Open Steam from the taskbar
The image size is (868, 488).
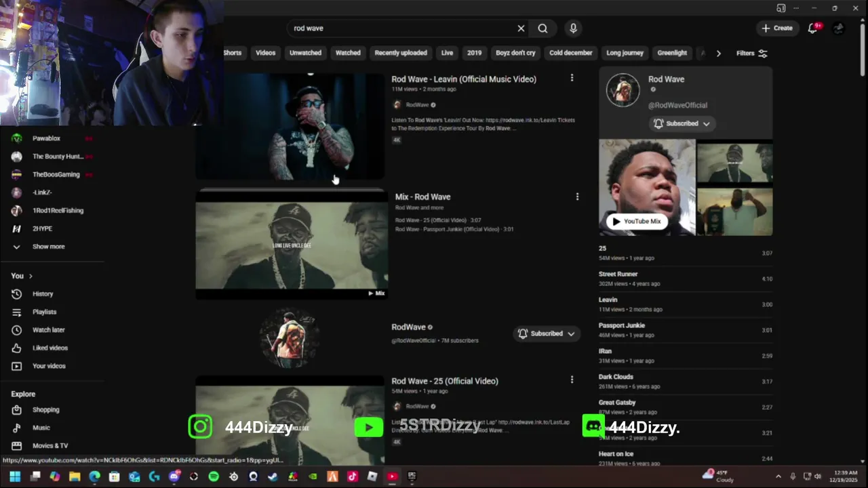(273, 476)
